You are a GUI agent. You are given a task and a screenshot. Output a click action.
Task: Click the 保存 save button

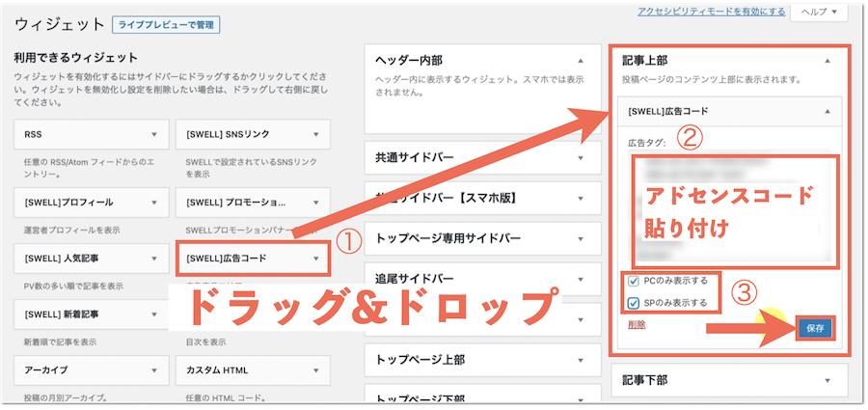click(x=815, y=328)
